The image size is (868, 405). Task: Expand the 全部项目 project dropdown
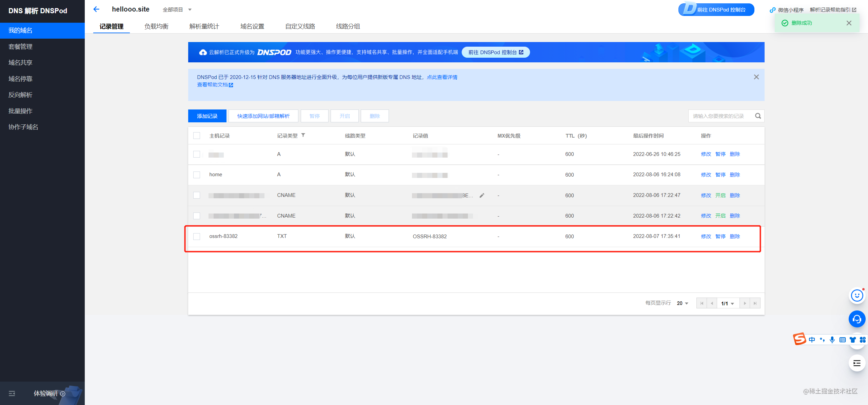tap(177, 9)
